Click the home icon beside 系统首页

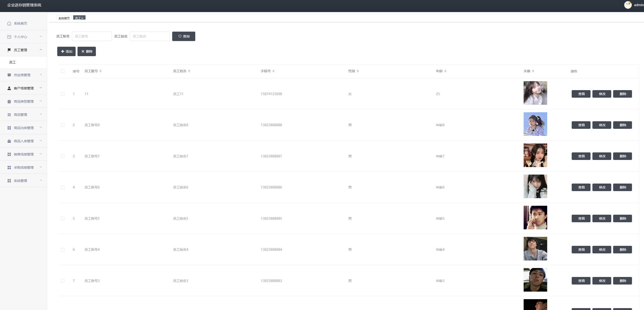[x=9, y=24]
